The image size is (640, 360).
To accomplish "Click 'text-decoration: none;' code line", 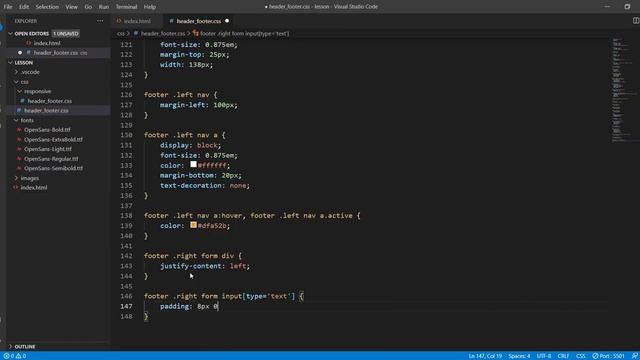I will (x=204, y=185).
